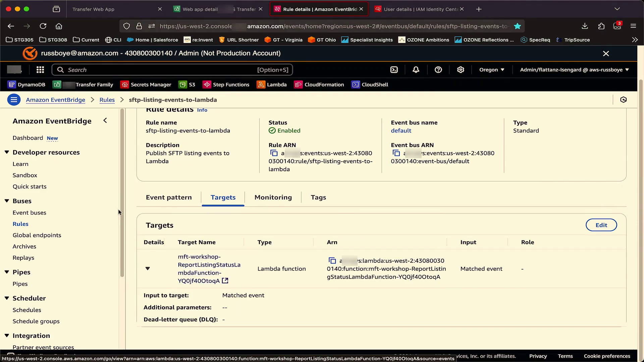Go to Amazon EventBridge breadcrumb
The height and width of the screenshot is (362, 644).
[55, 100]
